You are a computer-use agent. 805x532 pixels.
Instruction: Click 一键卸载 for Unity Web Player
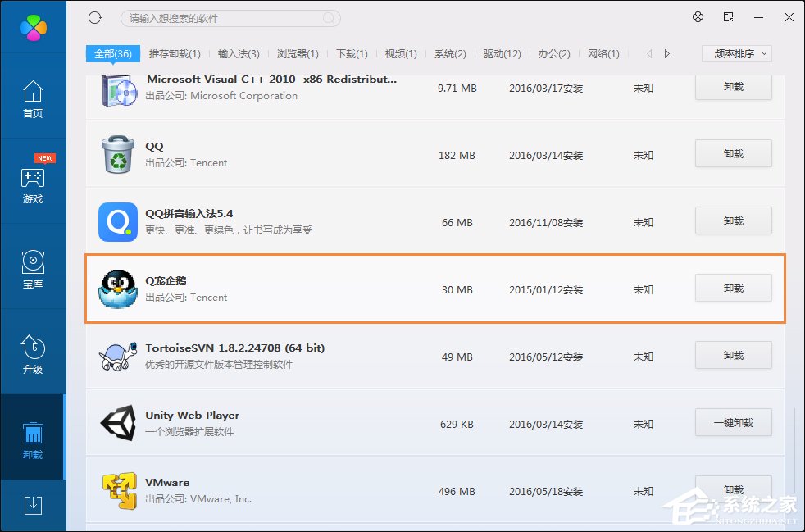click(732, 422)
